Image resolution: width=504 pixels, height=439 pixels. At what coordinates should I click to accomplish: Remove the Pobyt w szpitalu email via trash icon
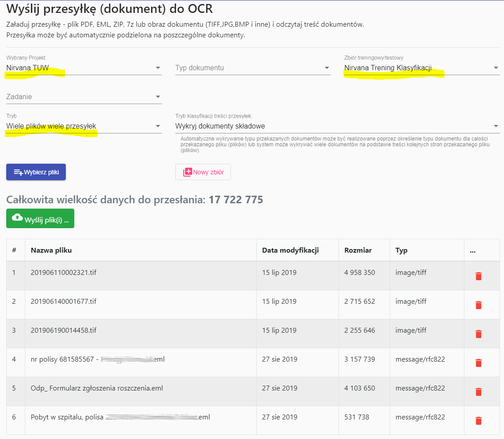pyautogui.click(x=479, y=420)
